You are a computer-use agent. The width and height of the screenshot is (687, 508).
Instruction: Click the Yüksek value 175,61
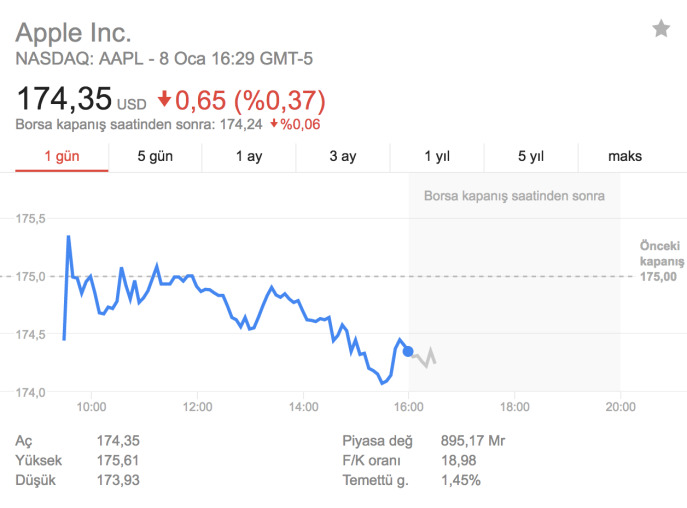[118, 461]
